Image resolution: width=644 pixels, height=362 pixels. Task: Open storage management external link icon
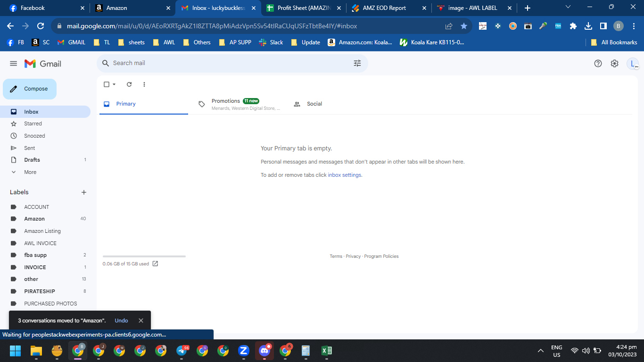tap(155, 264)
